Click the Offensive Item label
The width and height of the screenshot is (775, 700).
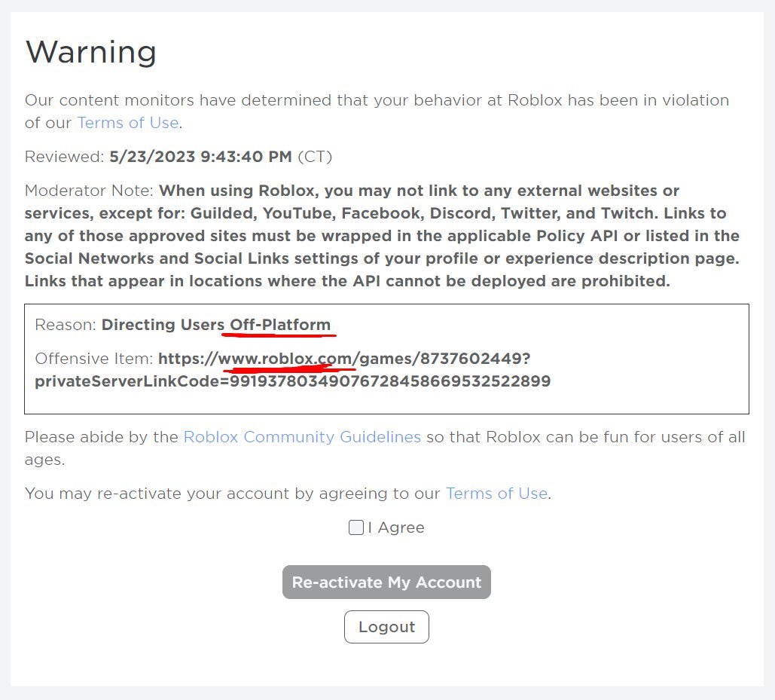(94, 359)
